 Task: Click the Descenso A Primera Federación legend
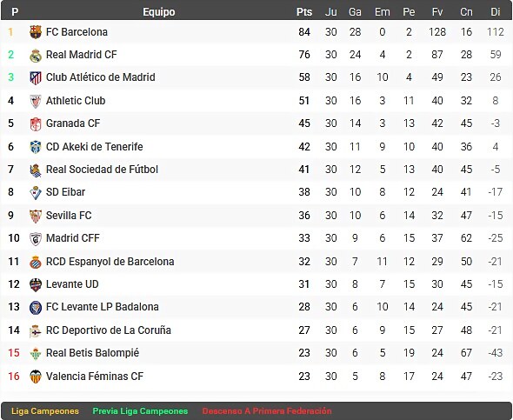(267, 411)
